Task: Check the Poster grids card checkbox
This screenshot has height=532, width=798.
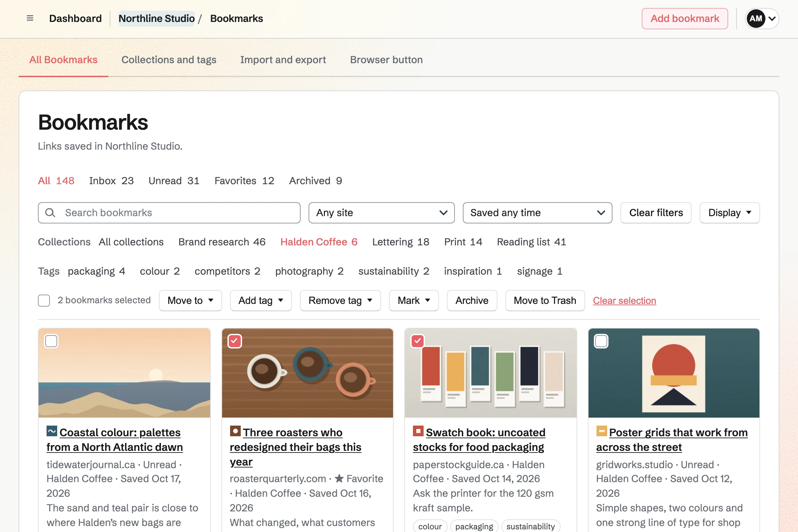Action: click(601, 341)
